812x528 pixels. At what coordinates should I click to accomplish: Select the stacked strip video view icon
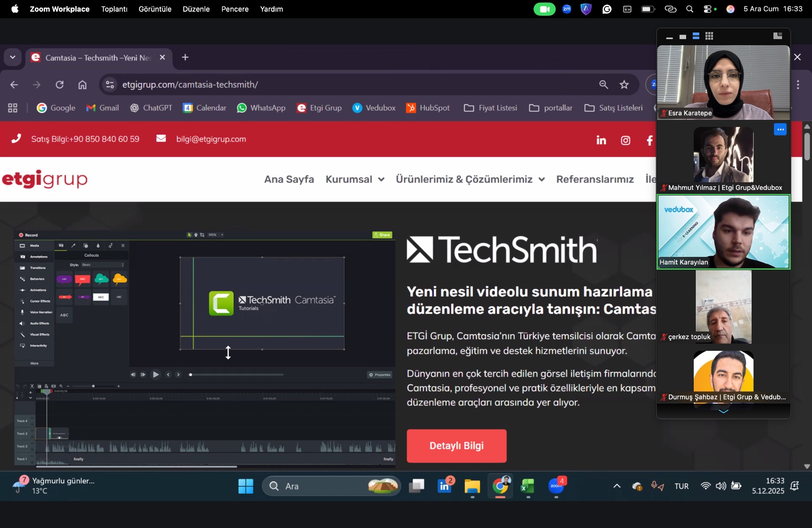696,36
